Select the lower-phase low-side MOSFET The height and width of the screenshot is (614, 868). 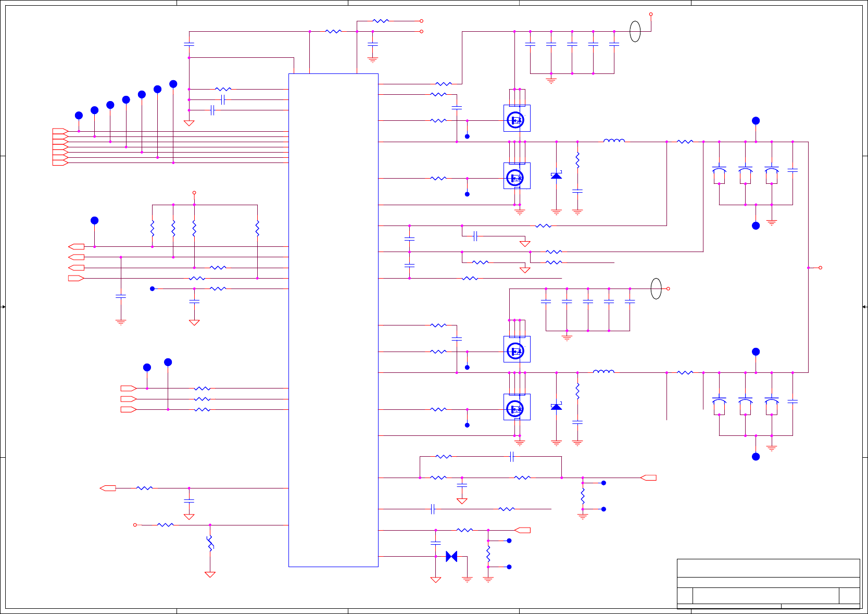point(517,407)
